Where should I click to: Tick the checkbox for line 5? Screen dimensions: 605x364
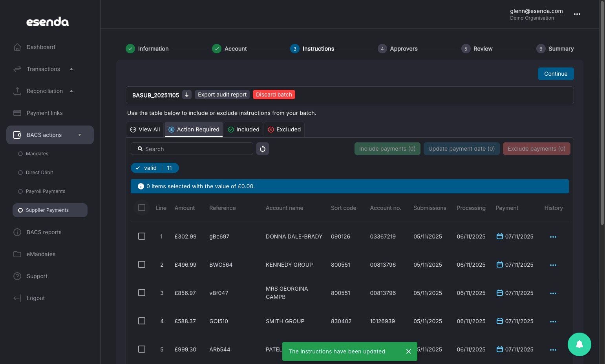tap(142, 349)
